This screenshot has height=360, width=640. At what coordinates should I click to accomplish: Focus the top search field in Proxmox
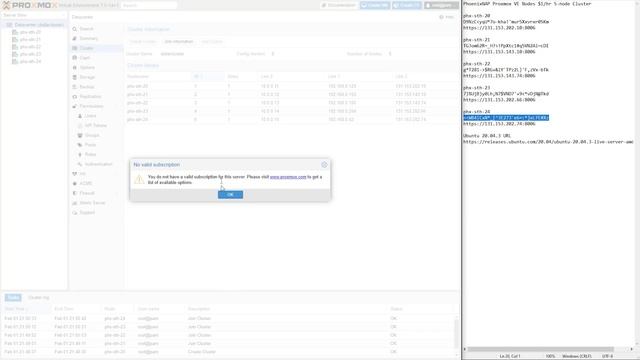point(149,5)
